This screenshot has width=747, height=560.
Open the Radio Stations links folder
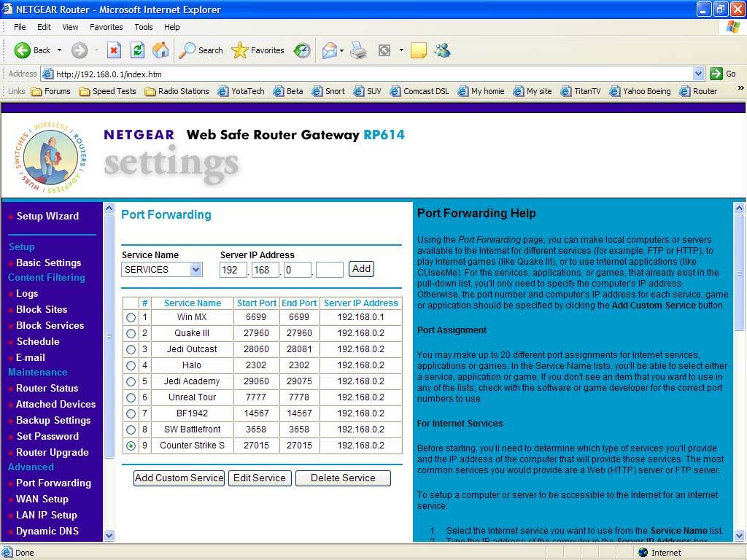tap(177, 91)
